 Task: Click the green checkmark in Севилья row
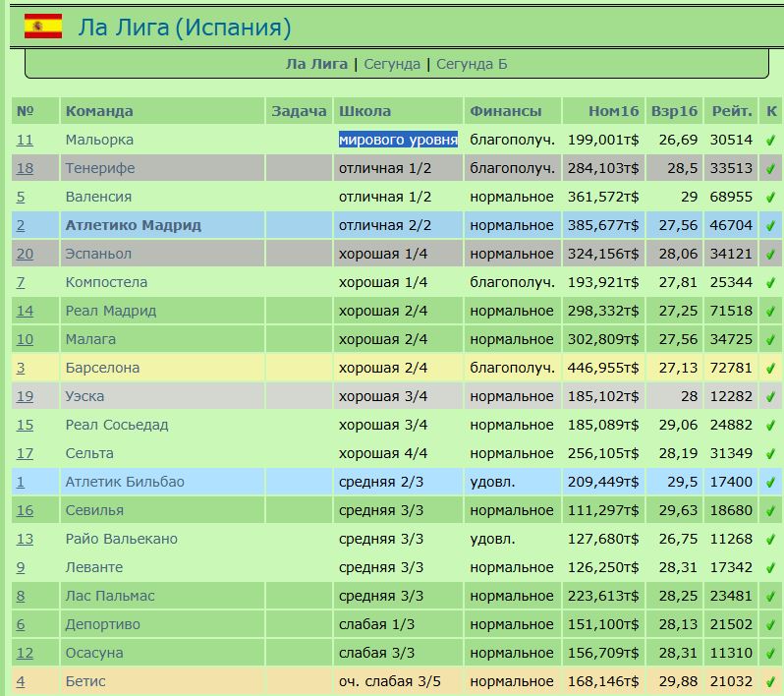[771, 511]
